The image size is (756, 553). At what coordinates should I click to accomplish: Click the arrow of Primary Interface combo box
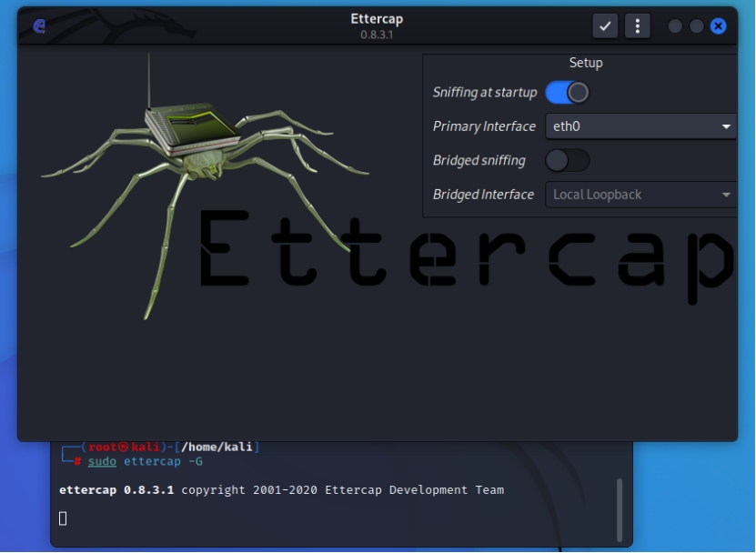pos(726,126)
